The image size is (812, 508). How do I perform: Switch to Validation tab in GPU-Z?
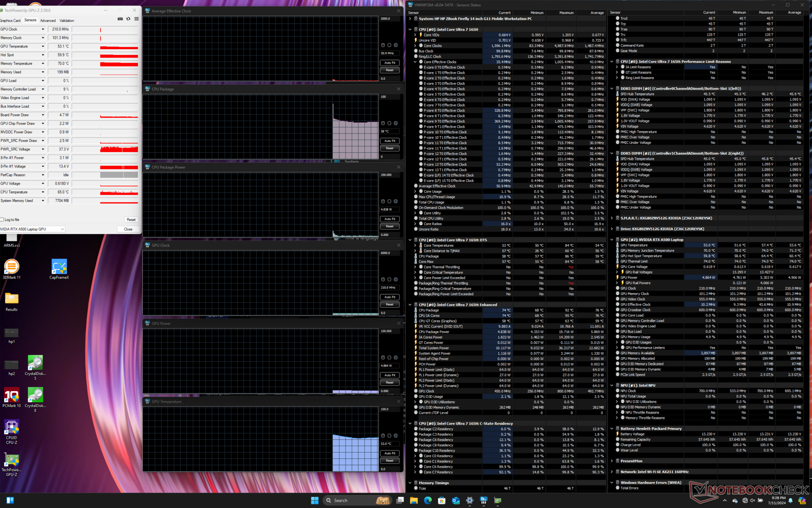(x=67, y=20)
